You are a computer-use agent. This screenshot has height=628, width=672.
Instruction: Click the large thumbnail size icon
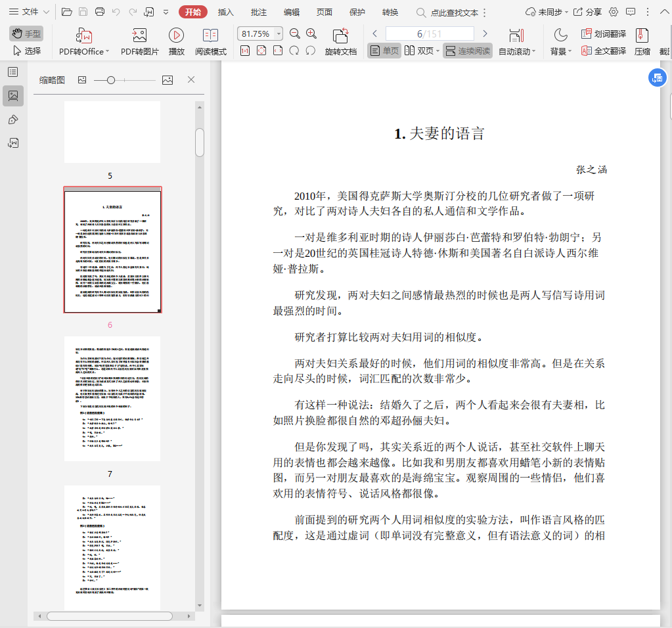point(168,79)
